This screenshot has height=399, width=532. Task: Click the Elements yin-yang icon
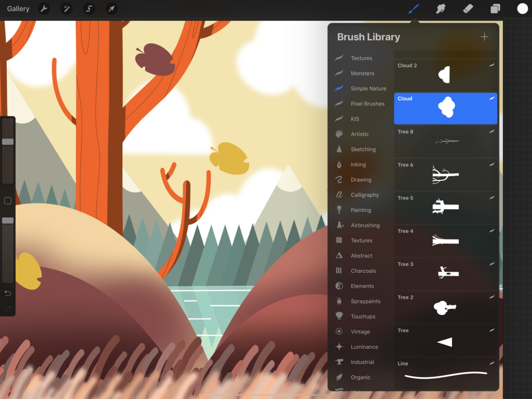pos(339,286)
